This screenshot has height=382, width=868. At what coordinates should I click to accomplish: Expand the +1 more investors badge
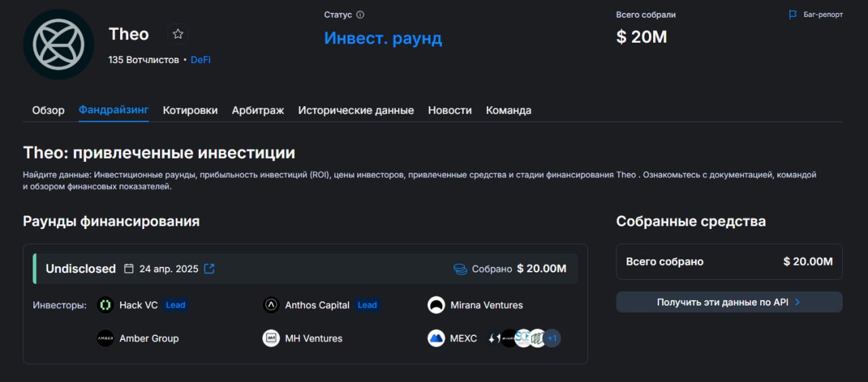(x=552, y=338)
